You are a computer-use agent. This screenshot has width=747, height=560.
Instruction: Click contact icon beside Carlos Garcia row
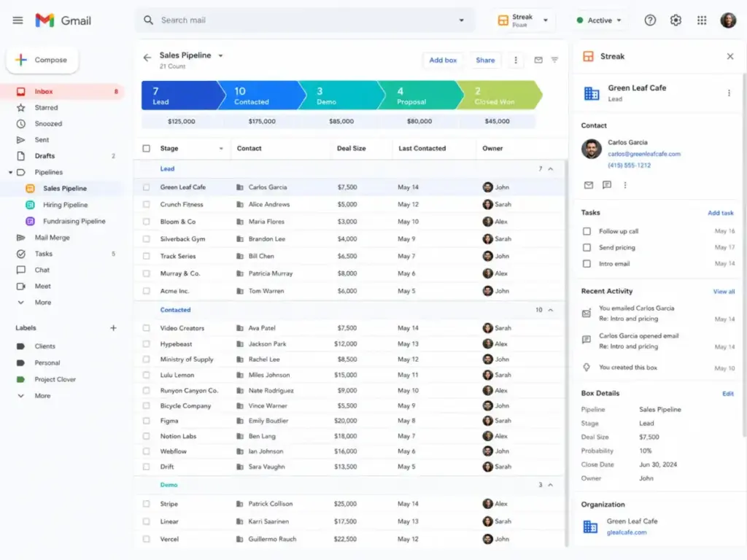point(239,187)
